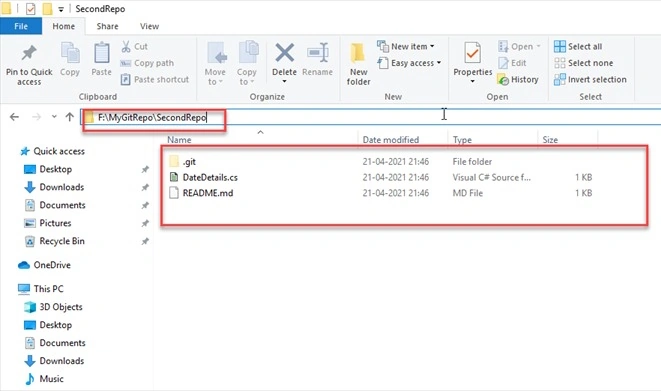This screenshot has height=391, width=661.
Task: Create a New folder
Action: (x=358, y=64)
